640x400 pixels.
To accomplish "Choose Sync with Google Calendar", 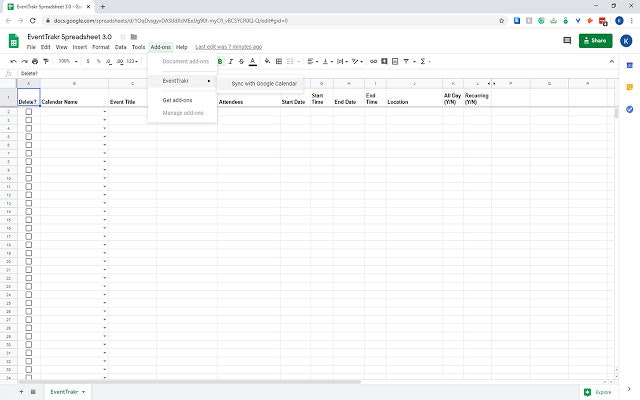I will (x=264, y=84).
